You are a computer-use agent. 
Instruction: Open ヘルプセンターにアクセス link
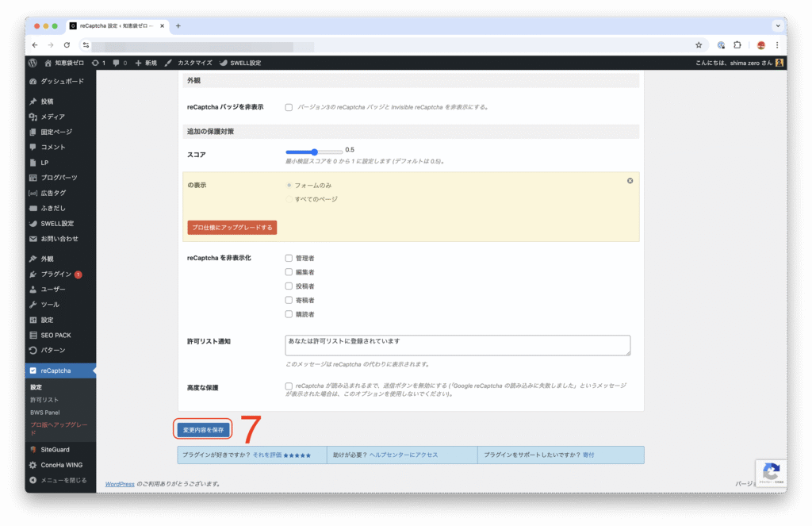pyautogui.click(x=404, y=455)
